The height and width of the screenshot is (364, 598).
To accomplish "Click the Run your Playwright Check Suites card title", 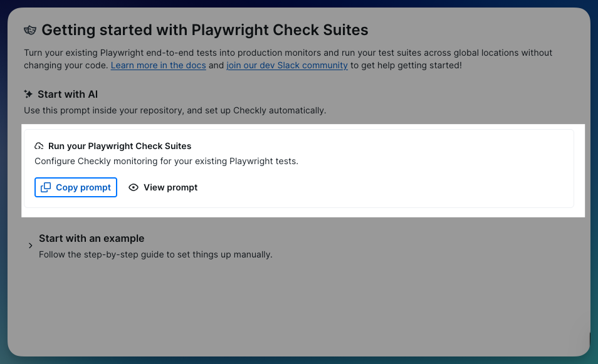I will (120, 146).
